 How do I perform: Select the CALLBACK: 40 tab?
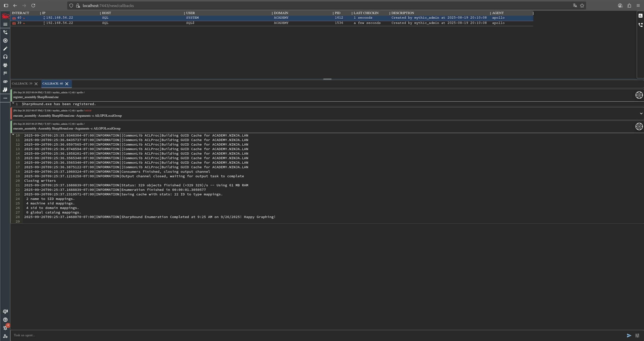point(53,83)
